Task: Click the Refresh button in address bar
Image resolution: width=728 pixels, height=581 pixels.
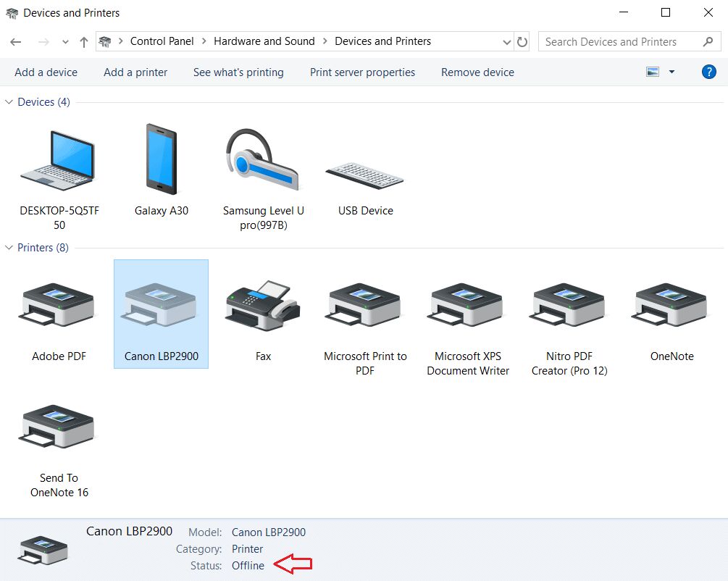Action: point(522,42)
